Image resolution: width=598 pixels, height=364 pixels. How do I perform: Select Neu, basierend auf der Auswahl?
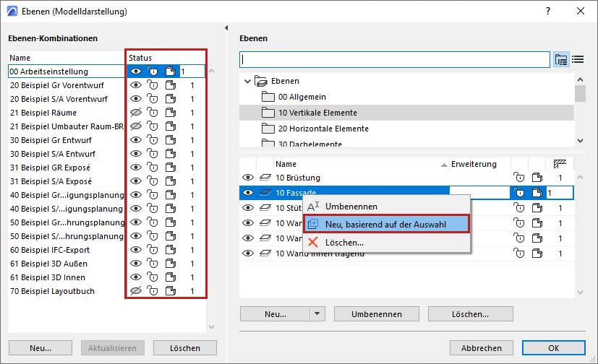click(385, 225)
